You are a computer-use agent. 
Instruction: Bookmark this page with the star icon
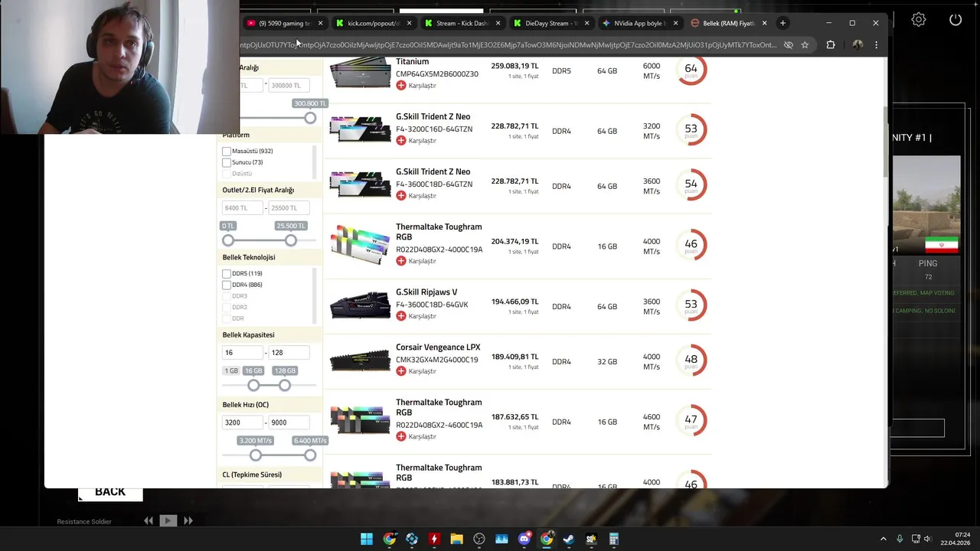(805, 45)
